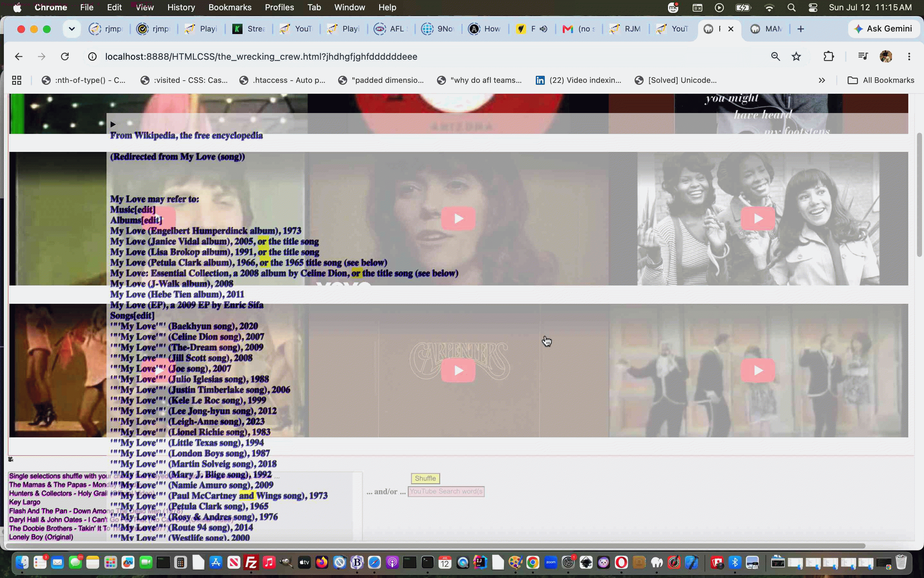
Task: Select Lonely Boy (Original) in list
Action: click(41, 537)
